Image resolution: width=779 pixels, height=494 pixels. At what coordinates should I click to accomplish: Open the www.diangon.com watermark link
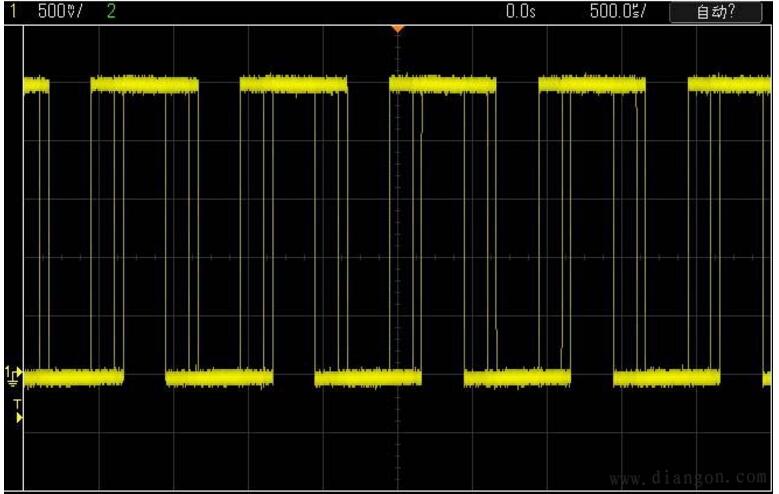(688, 478)
